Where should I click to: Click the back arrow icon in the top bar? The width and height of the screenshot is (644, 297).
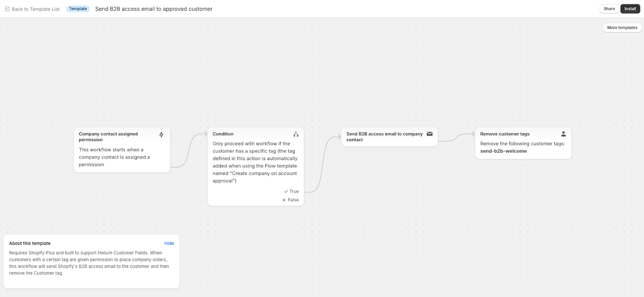7,8
